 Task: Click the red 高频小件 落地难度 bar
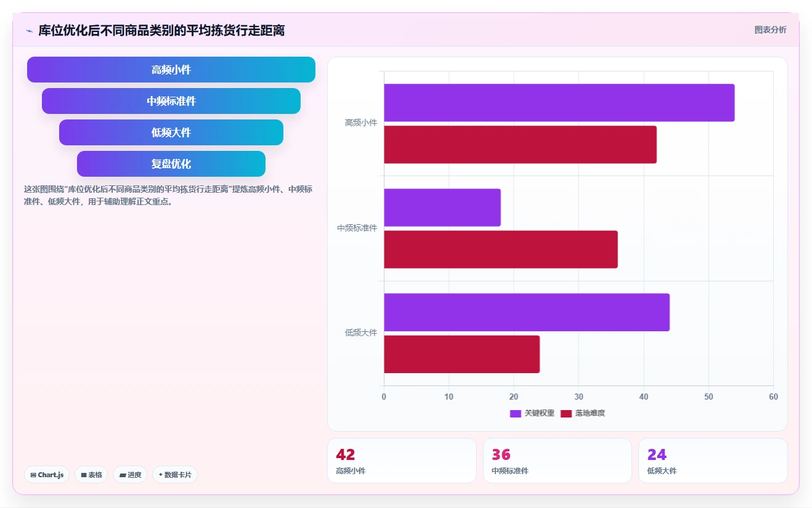[x=521, y=145]
